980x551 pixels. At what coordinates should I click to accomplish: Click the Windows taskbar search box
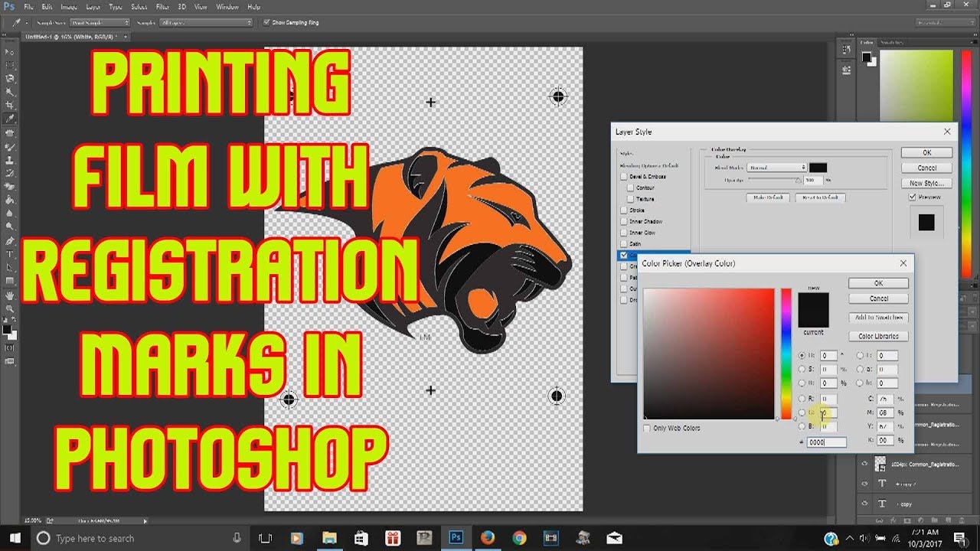tap(138, 538)
